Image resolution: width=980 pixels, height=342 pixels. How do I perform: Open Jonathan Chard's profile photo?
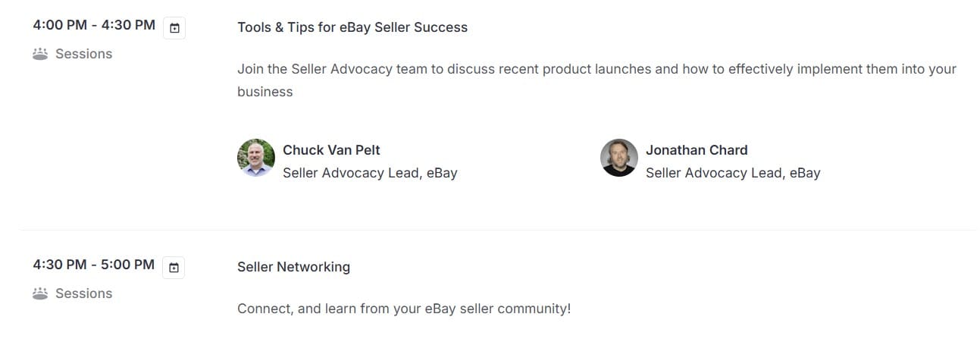(x=619, y=158)
